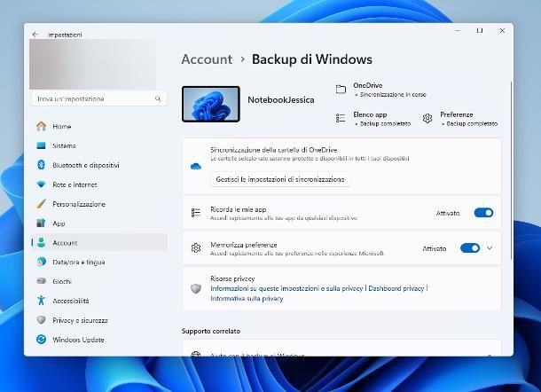The image size is (541, 392).
Task: Click the Data/ora e lingua globe icon
Action: tap(41, 262)
